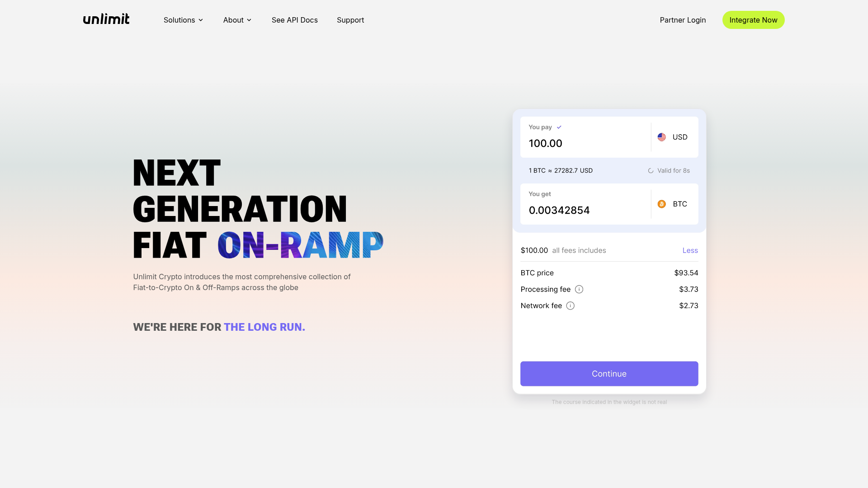Open Network fee info icon
The width and height of the screenshot is (868, 488).
pos(570,305)
